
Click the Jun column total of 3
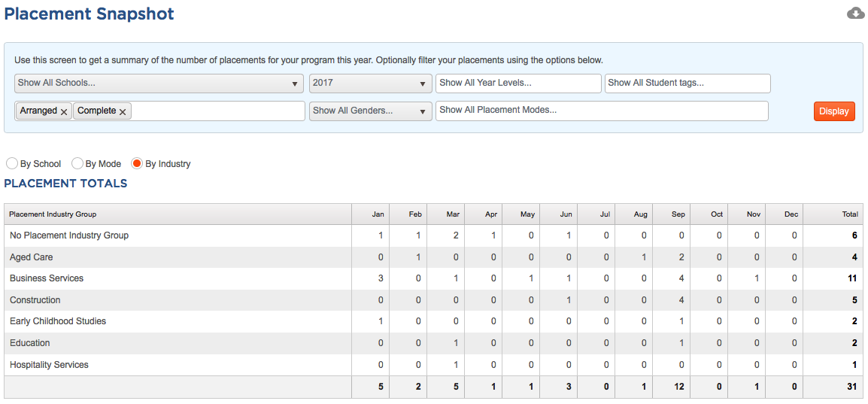point(569,387)
